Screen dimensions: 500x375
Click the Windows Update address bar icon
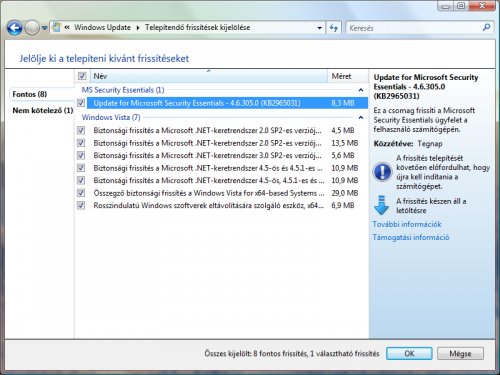point(56,27)
